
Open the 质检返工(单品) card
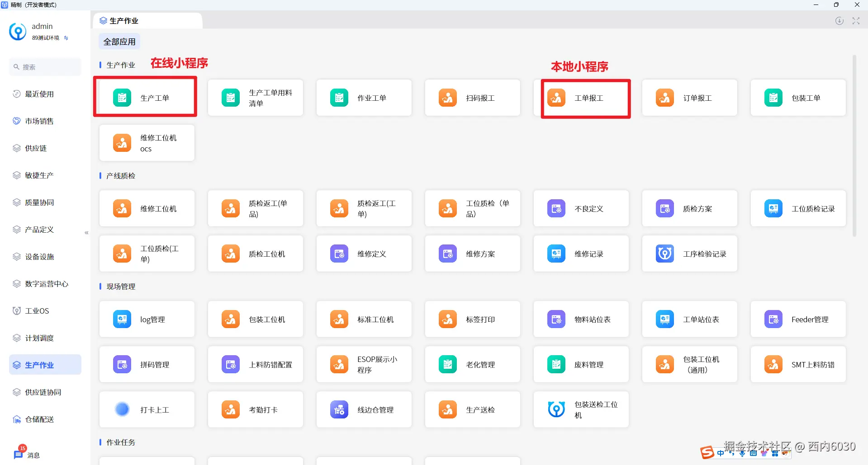click(x=256, y=208)
